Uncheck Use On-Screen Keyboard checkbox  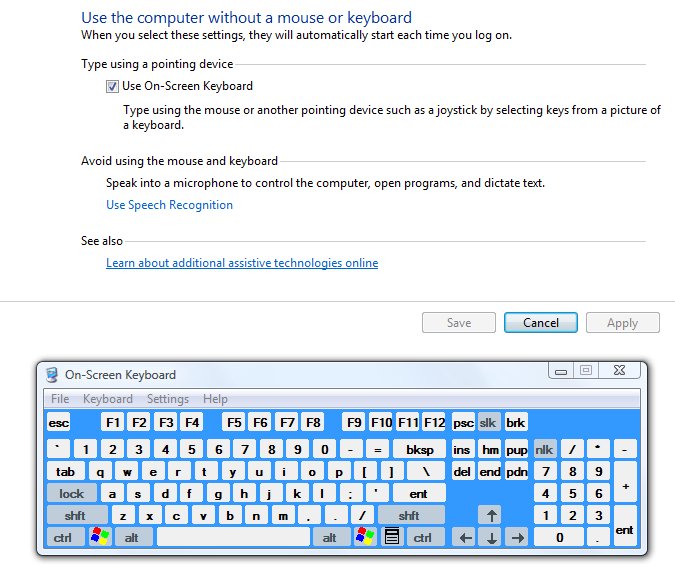click(112, 86)
